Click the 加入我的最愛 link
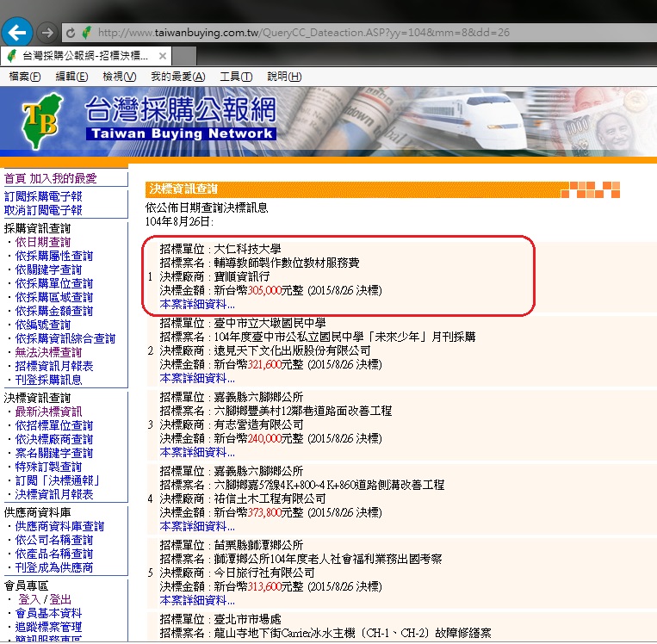Image resolution: width=657 pixels, height=644 pixels. 63,178
